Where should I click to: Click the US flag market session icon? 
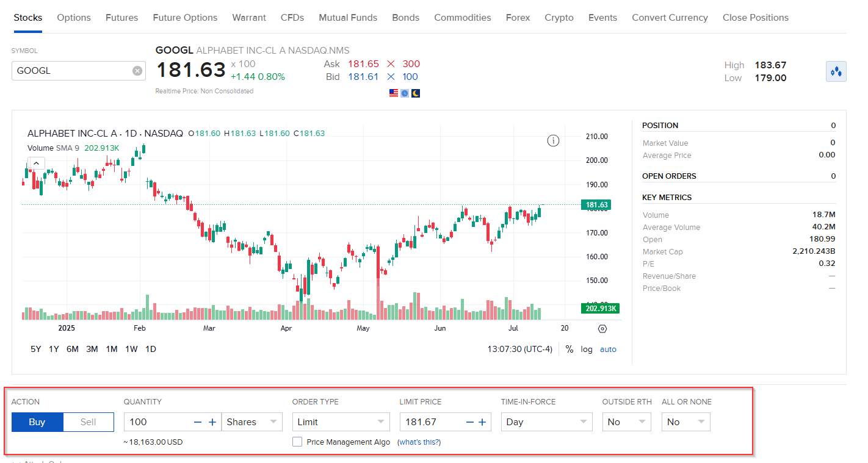(393, 93)
